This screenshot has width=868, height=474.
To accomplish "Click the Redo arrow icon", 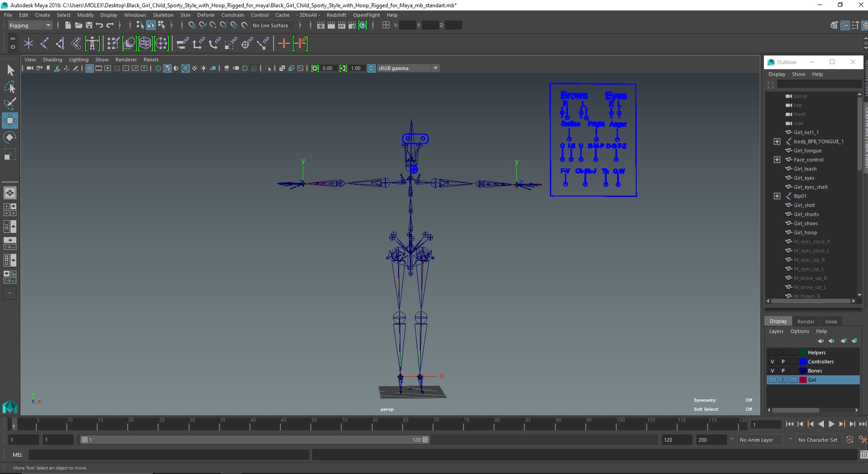I will click(x=110, y=25).
